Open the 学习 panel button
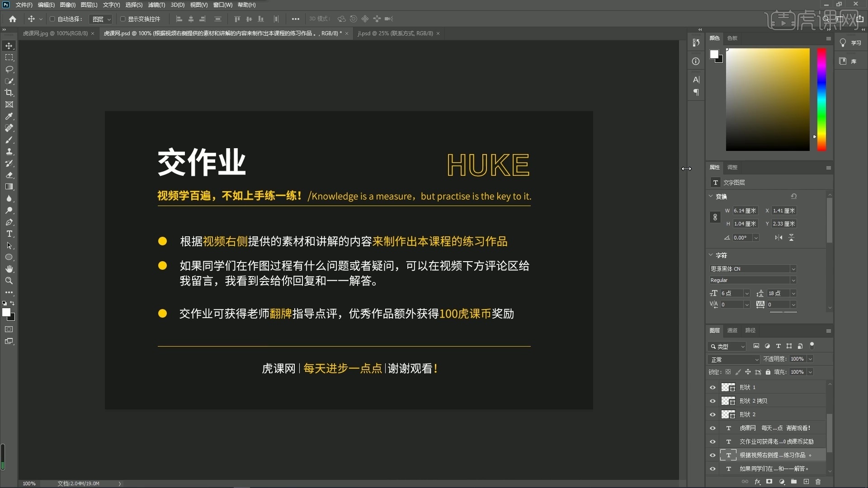Image resolution: width=868 pixels, height=488 pixels. tap(850, 43)
